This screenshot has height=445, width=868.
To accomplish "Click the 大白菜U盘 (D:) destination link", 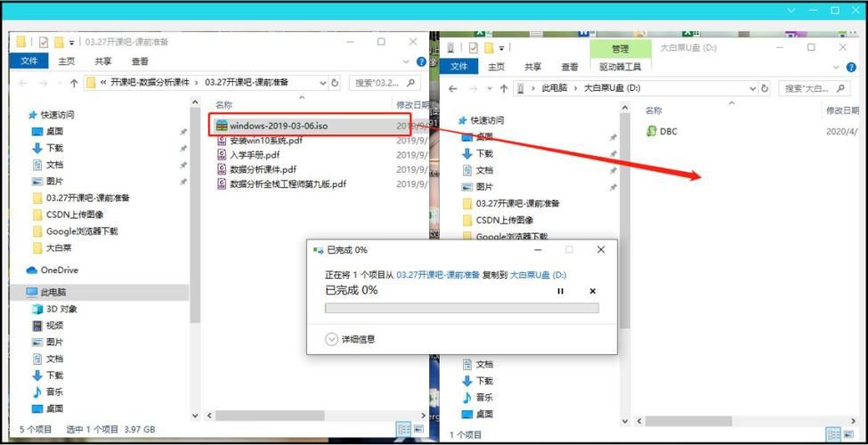I will [x=538, y=275].
